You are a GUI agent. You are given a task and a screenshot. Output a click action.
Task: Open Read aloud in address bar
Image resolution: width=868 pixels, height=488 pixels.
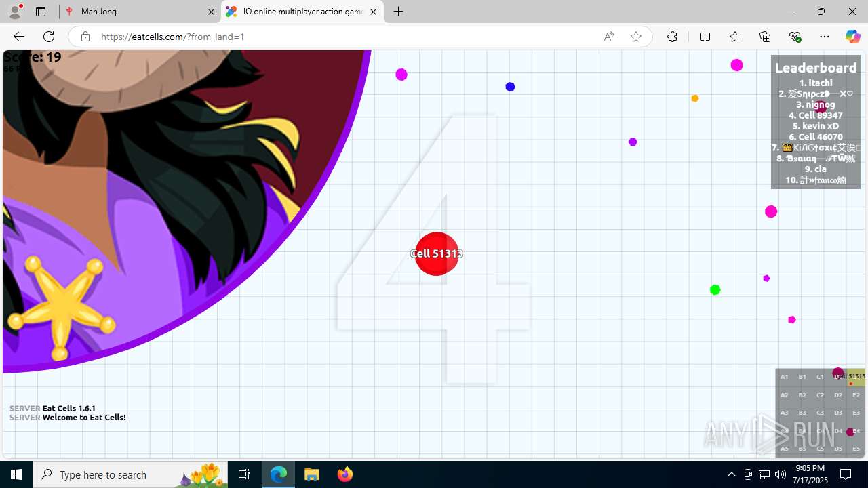point(609,37)
